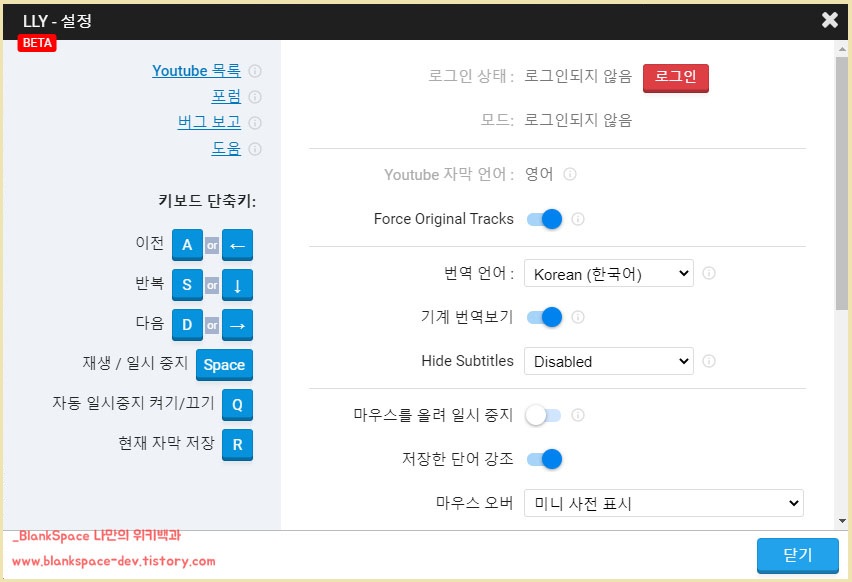Click info icon beside Force Original Tracks
852x582 pixels.
[x=578, y=219]
